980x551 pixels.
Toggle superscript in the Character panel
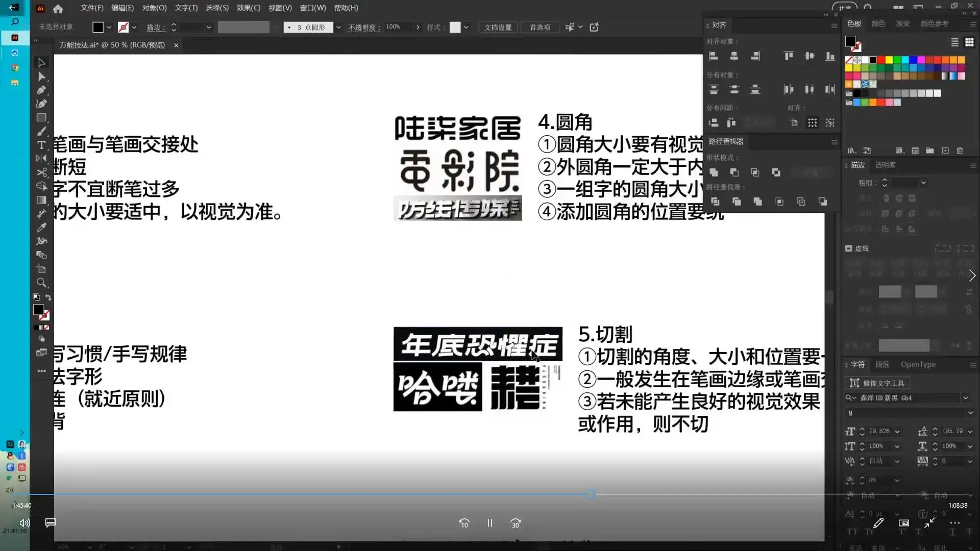tap(902, 532)
